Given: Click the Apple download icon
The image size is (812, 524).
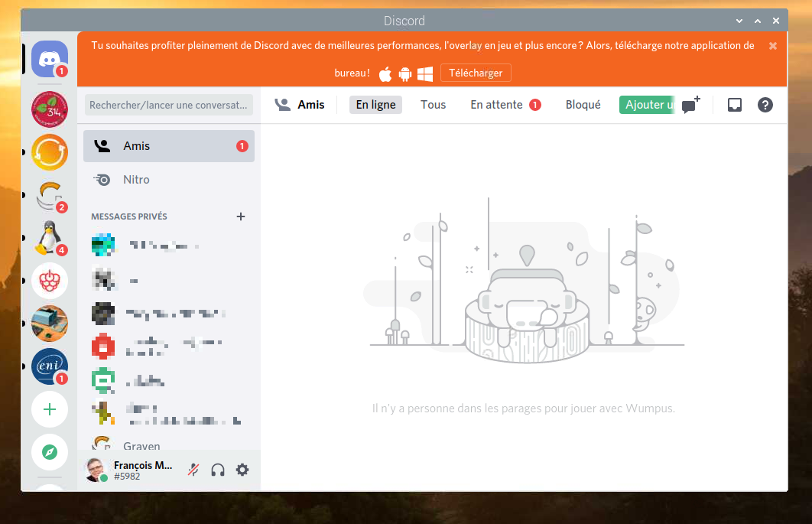Looking at the screenshot, I should point(385,73).
